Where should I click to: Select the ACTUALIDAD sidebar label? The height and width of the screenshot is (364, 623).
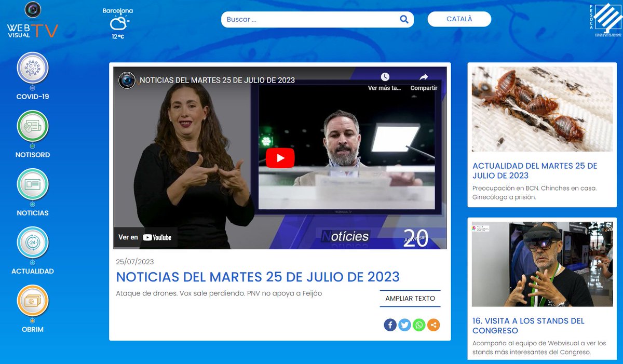33,271
